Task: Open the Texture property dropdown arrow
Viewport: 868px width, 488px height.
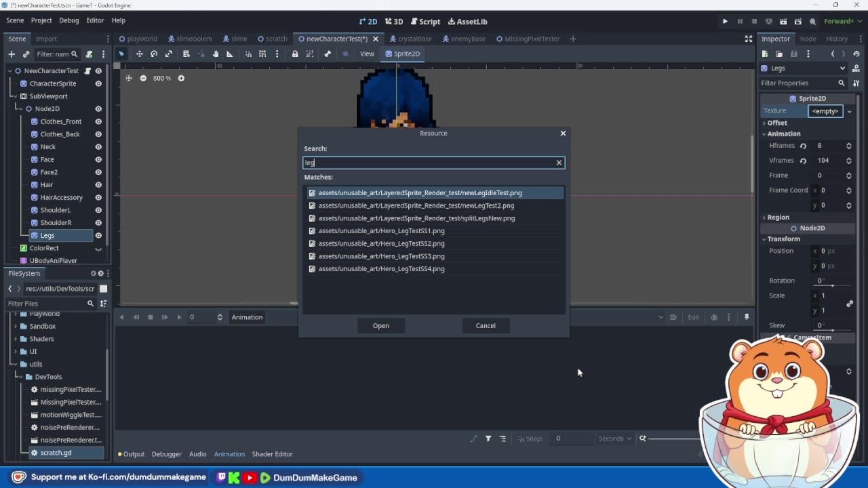Action: (849, 111)
